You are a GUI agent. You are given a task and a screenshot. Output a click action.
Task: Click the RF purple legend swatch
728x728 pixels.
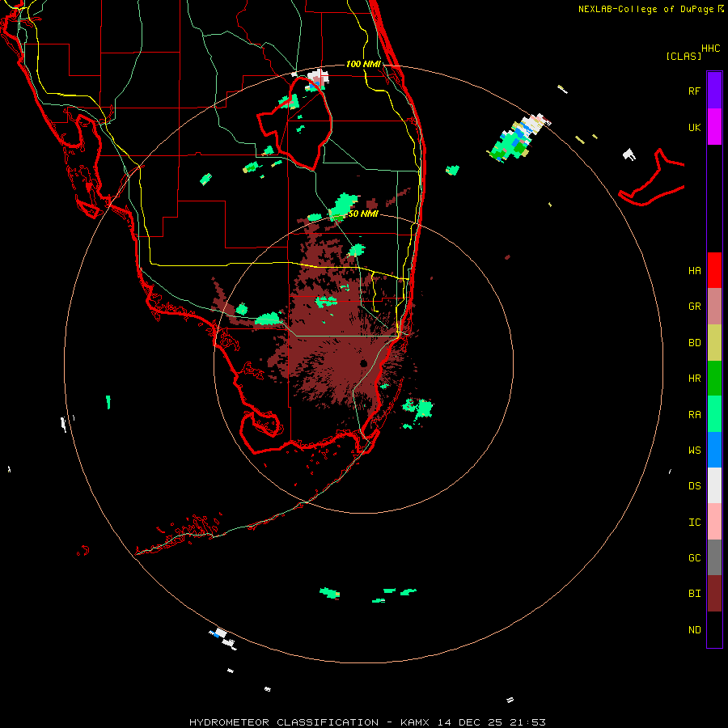714,91
